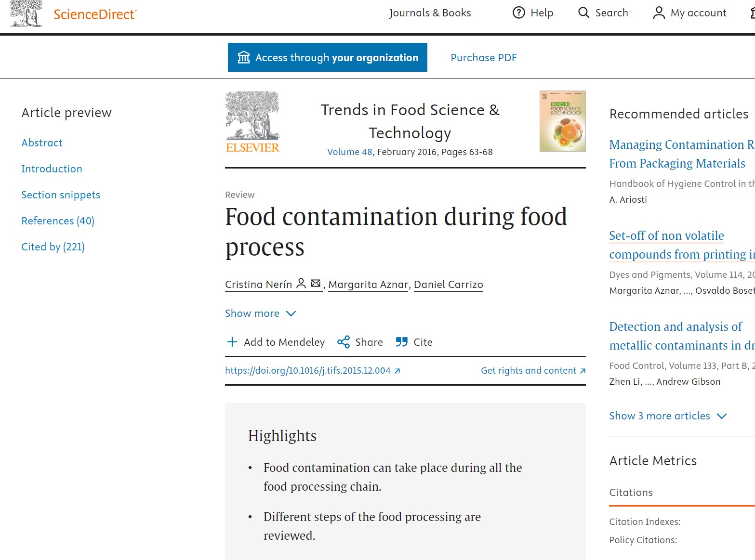View References (40) in the sidebar
The height and width of the screenshot is (560, 755).
point(57,221)
